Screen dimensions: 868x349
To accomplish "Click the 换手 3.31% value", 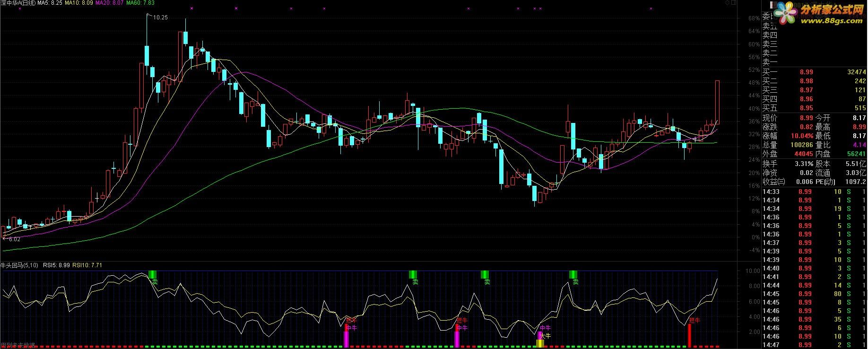I will [804, 164].
